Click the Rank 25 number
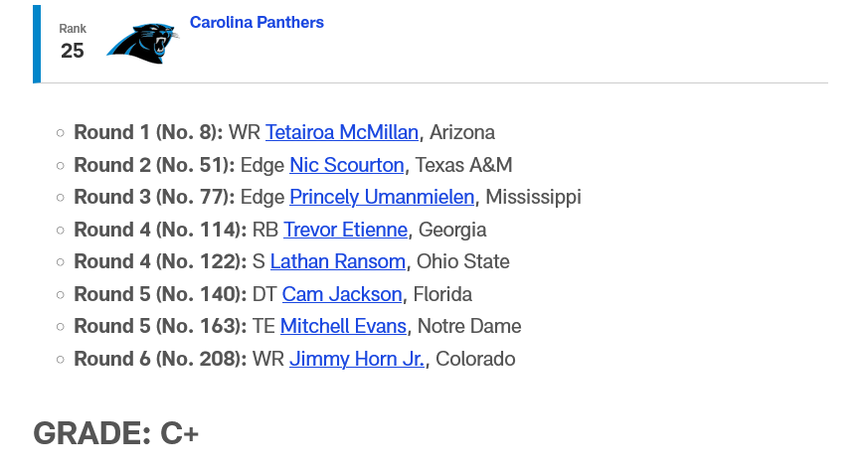Screen dimensions: 868x476 (x=73, y=51)
